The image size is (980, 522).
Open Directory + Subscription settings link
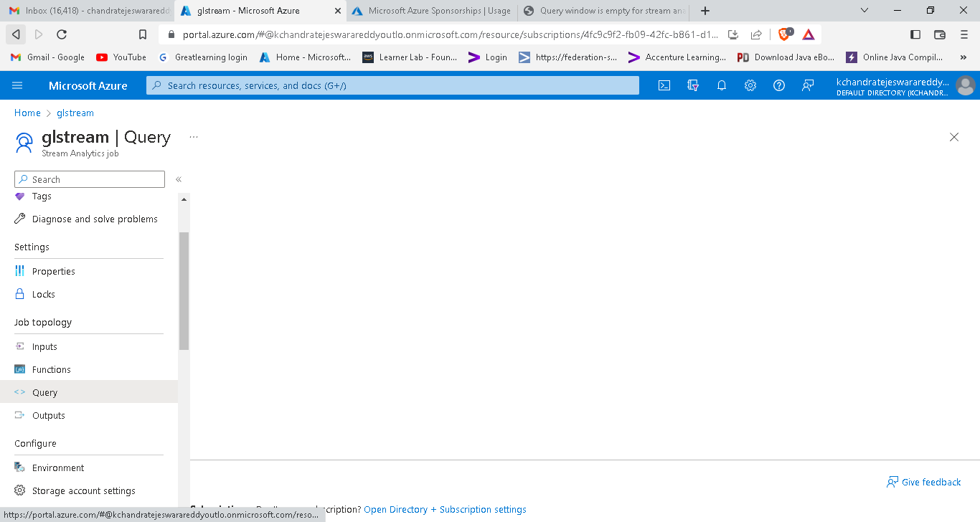tap(445, 509)
